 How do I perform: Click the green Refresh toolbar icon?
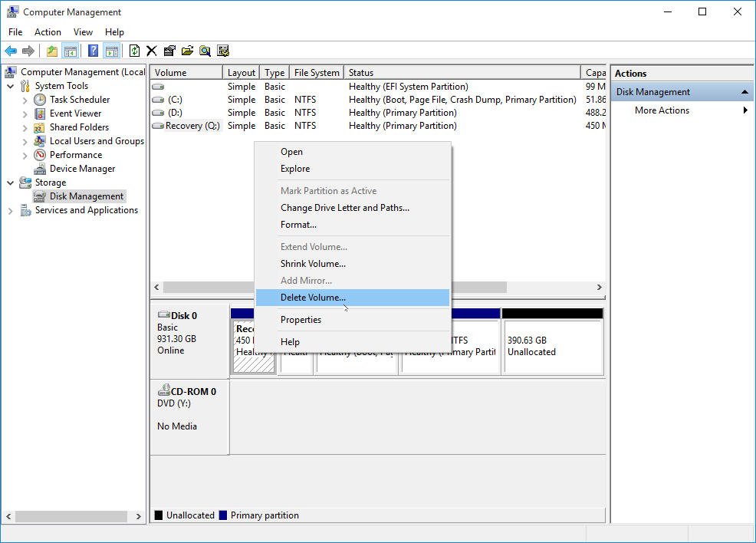(x=134, y=51)
